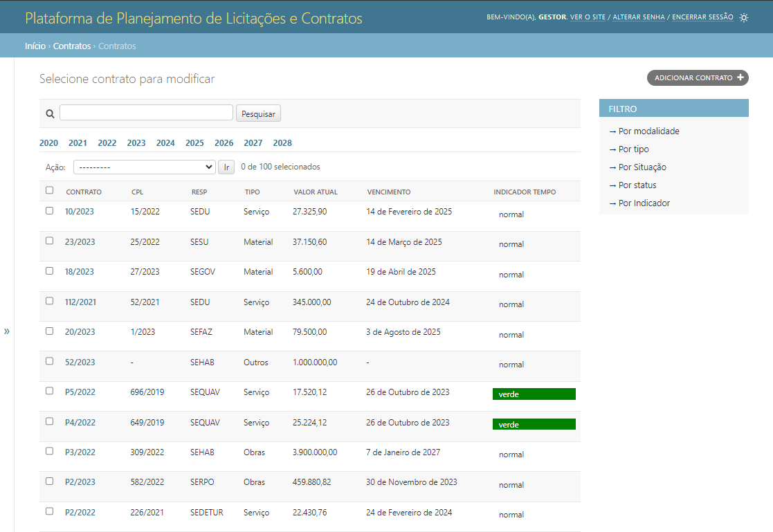The image size is (773, 532).
Task: Filter contracts by year 2028
Action: pyautogui.click(x=282, y=143)
